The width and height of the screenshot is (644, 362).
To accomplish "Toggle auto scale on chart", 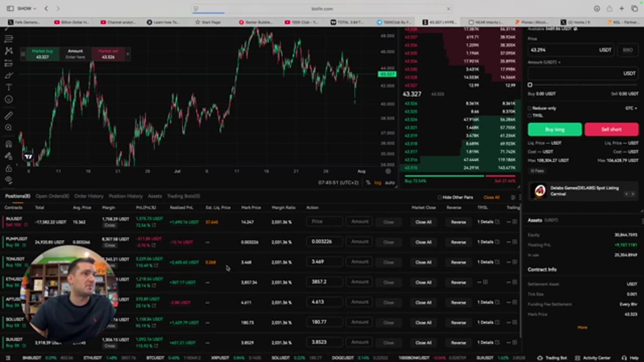I will [390, 183].
